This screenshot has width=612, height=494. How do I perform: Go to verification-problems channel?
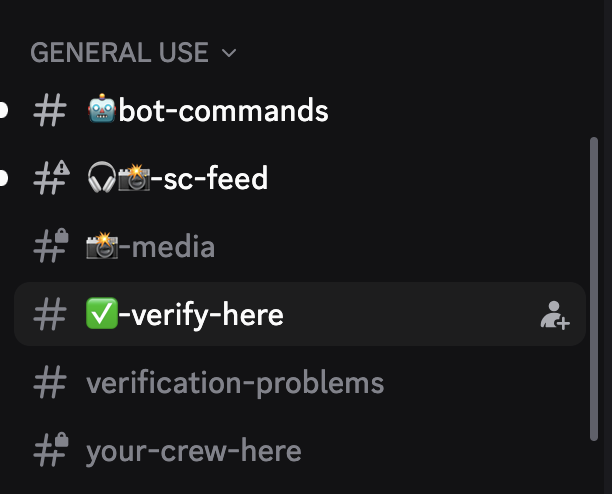[235, 383]
